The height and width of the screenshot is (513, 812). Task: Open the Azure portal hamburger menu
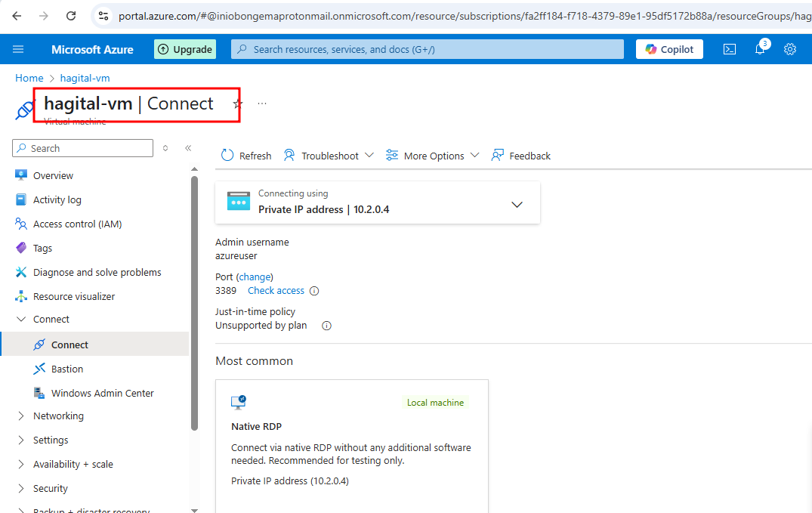[18, 49]
